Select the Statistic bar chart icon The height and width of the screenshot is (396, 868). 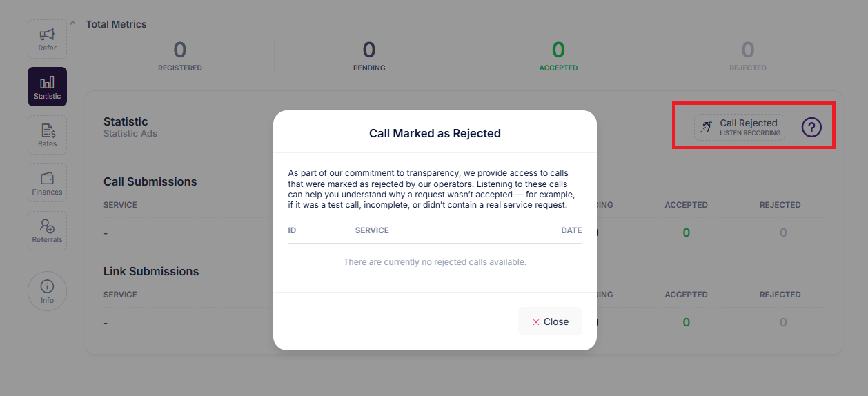tap(47, 86)
